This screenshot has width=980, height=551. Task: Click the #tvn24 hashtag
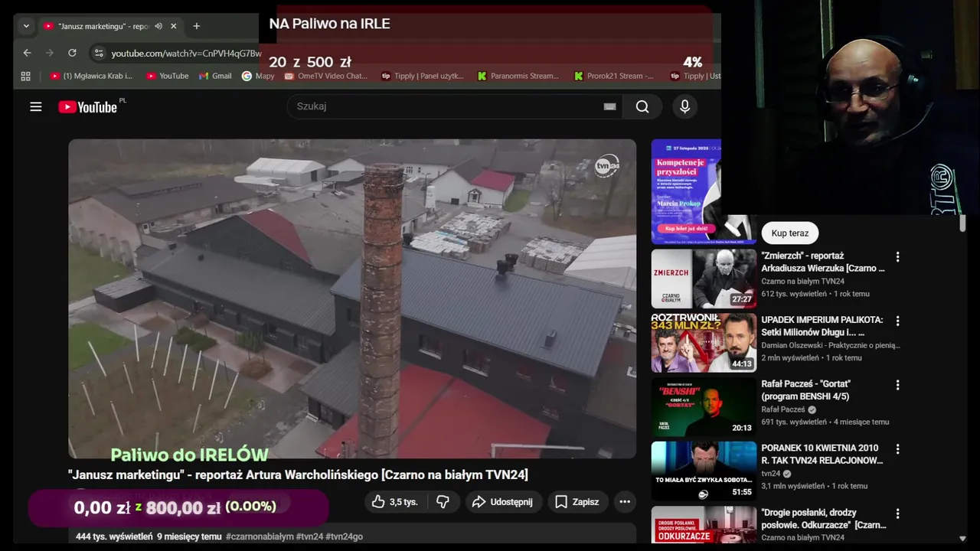click(309, 536)
